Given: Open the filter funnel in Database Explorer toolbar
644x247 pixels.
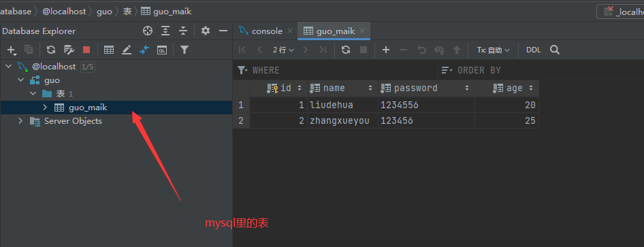Looking at the screenshot, I should tap(184, 50).
